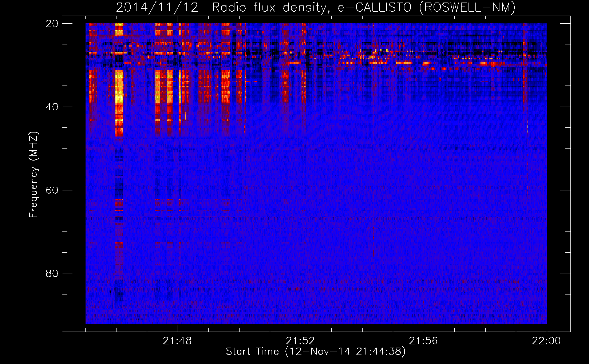Click the "21:56" time tick label

click(x=423, y=341)
